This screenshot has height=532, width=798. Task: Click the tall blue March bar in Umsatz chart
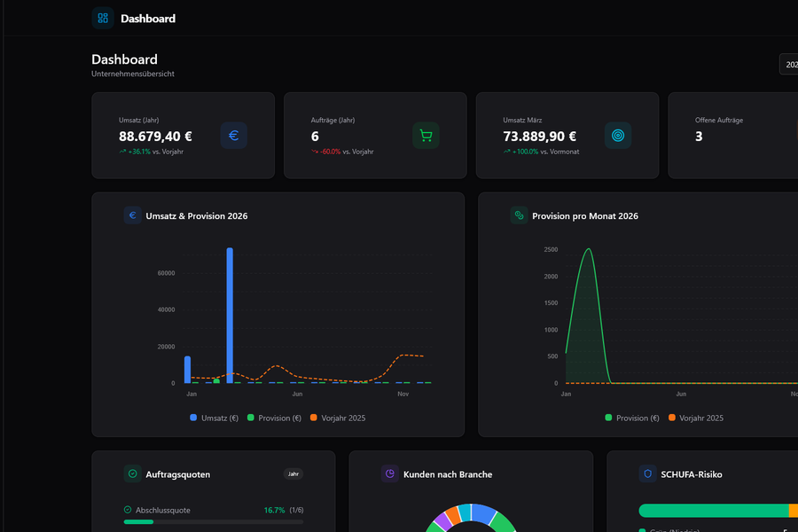(x=230, y=315)
